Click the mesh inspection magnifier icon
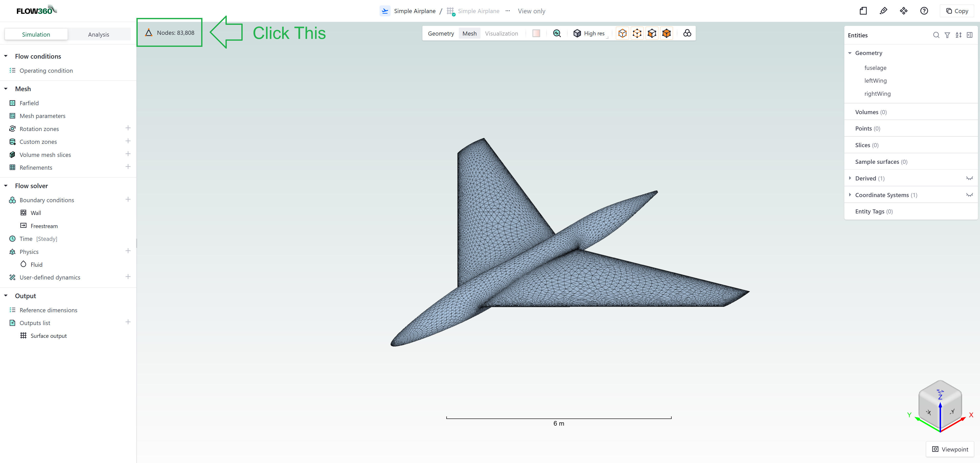This screenshot has height=463, width=980. [557, 34]
